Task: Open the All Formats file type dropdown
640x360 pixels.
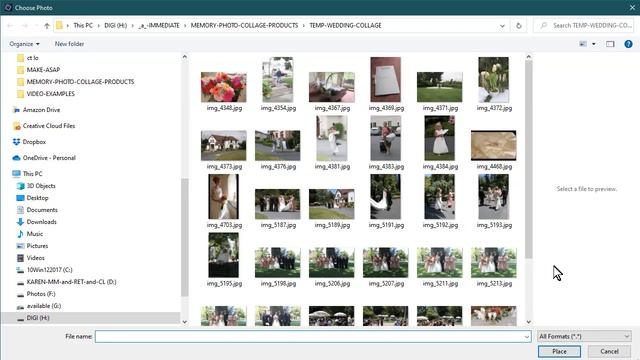Action: click(584, 336)
